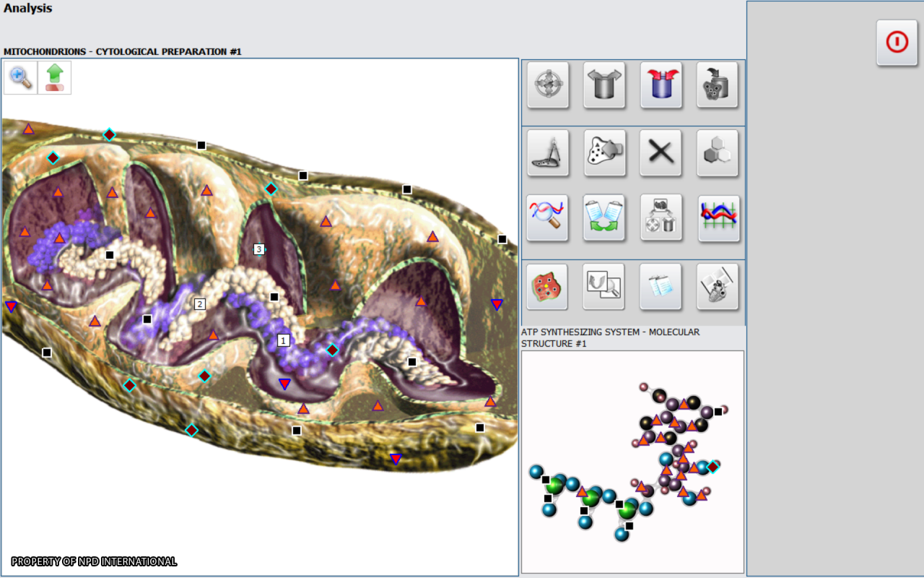Click the red power button

(x=897, y=43)
